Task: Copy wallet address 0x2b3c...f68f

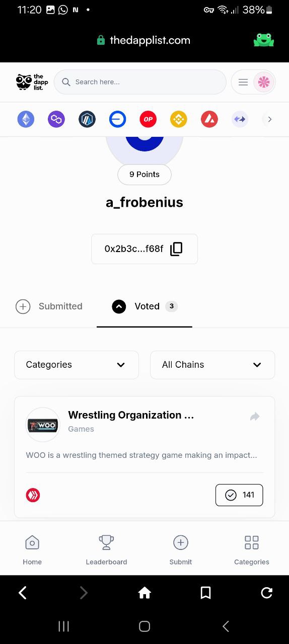Action: coord(176,249)
